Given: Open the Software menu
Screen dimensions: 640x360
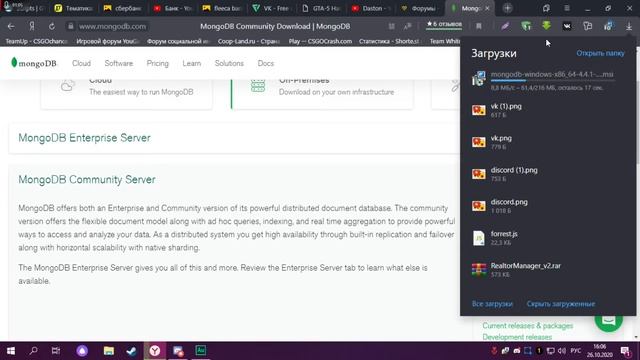Looking at the screenshot, I should 119,63.
